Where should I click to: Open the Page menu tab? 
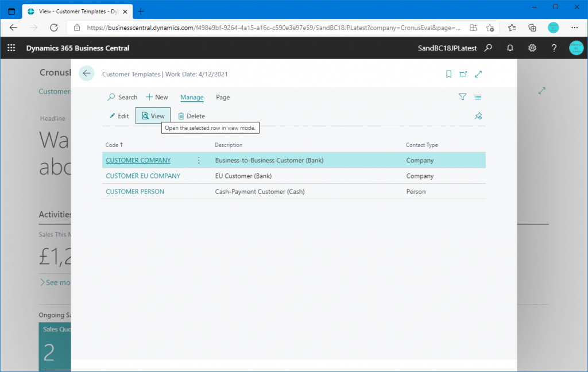[223, 97]
